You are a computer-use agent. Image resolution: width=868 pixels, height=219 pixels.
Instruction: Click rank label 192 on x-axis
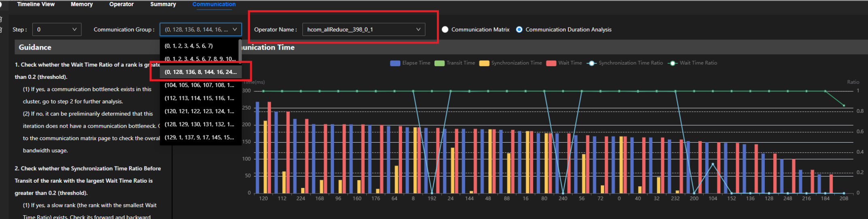coord(432,198)
